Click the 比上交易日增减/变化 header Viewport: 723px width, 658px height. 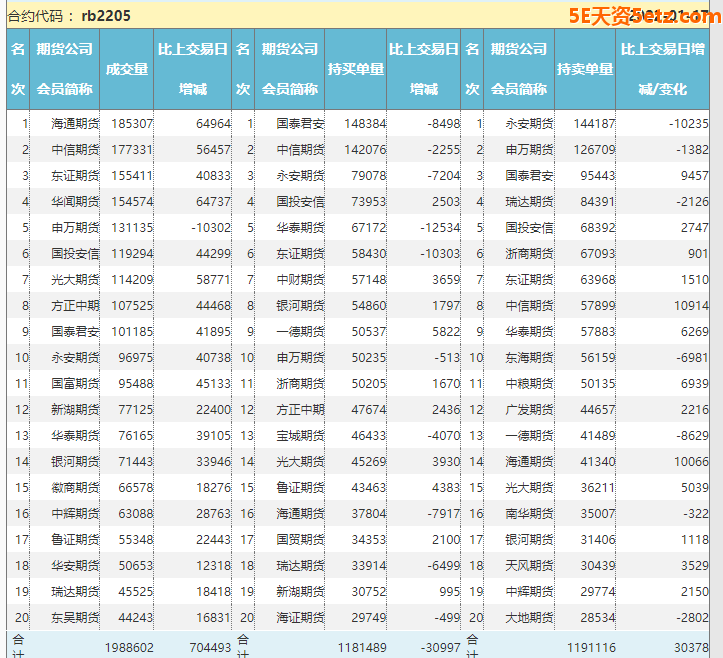(663, 69)
